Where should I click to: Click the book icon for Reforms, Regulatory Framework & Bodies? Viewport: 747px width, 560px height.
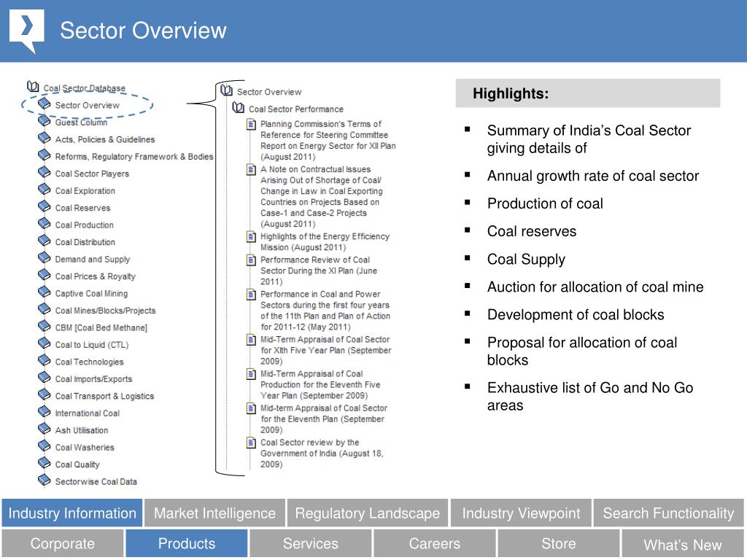click(44, 155)
